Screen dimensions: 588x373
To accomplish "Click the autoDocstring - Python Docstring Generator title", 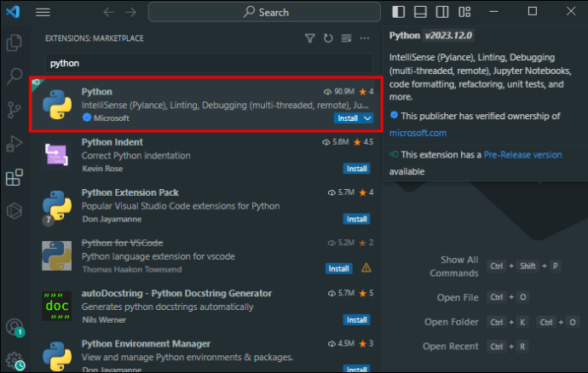I will [x=176, y=293].
